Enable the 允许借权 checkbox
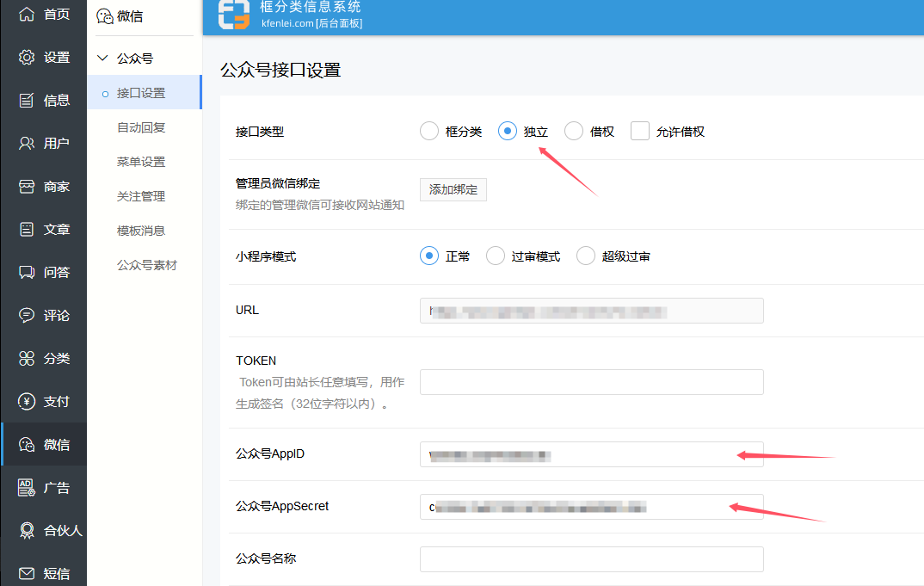924x586 pixels. (x=639, y=132)
